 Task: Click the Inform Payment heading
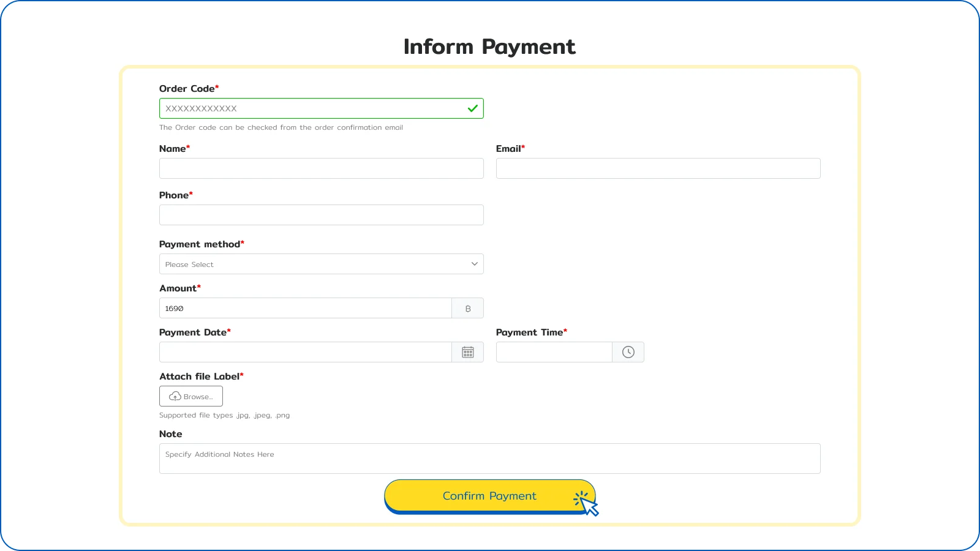489,47
